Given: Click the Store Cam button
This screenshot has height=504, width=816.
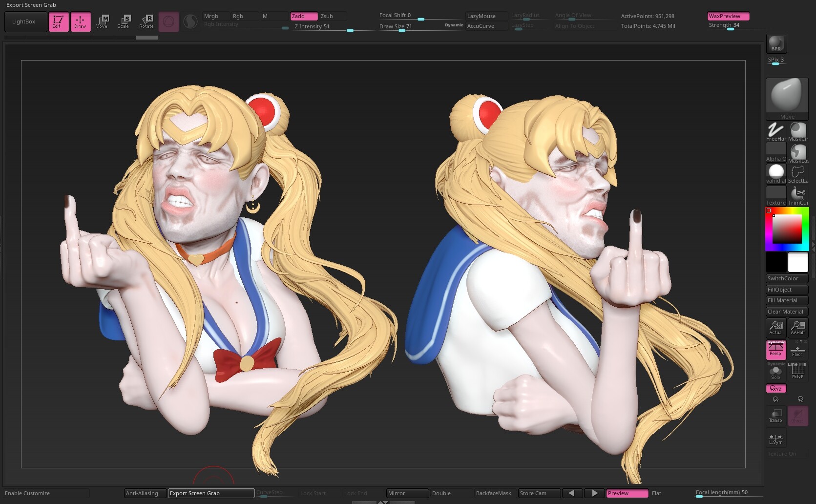Looking at the screenshot, I should 539,493.
